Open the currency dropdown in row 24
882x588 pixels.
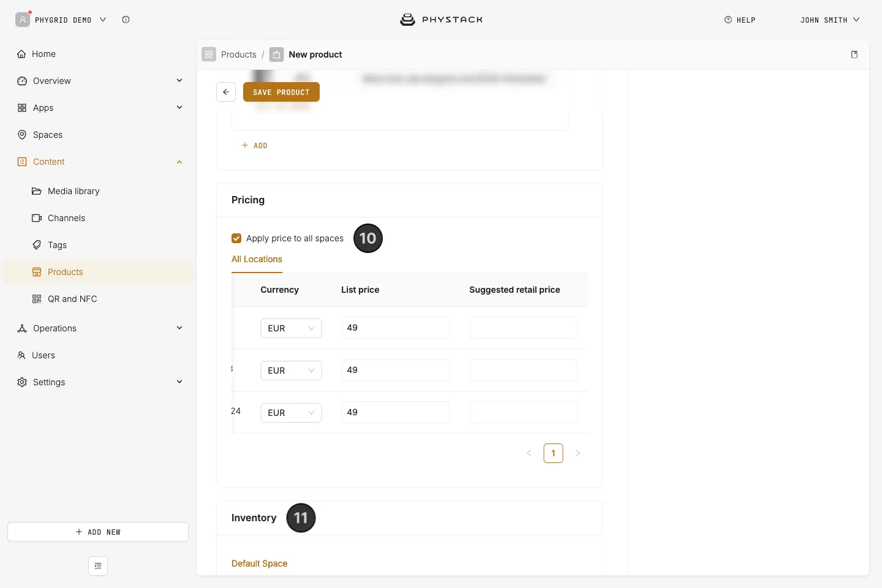coord(291,413)
